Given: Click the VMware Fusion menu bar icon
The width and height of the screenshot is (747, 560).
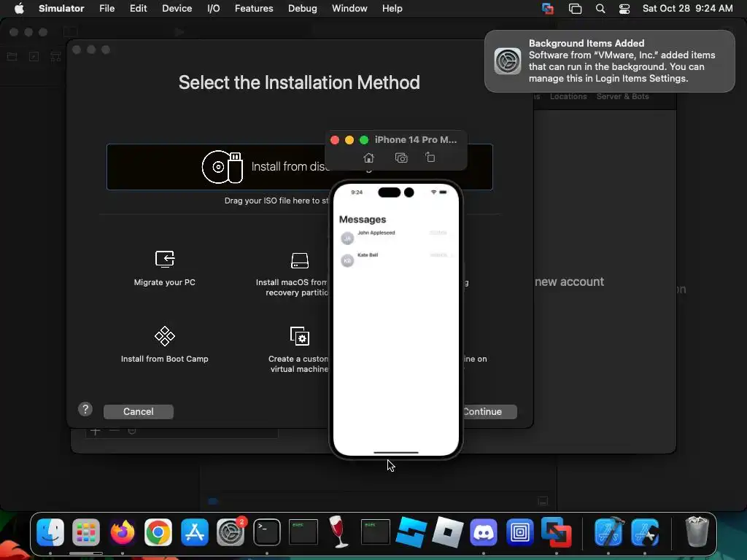Looking at the screenshot, I should [x=548, y=9].
